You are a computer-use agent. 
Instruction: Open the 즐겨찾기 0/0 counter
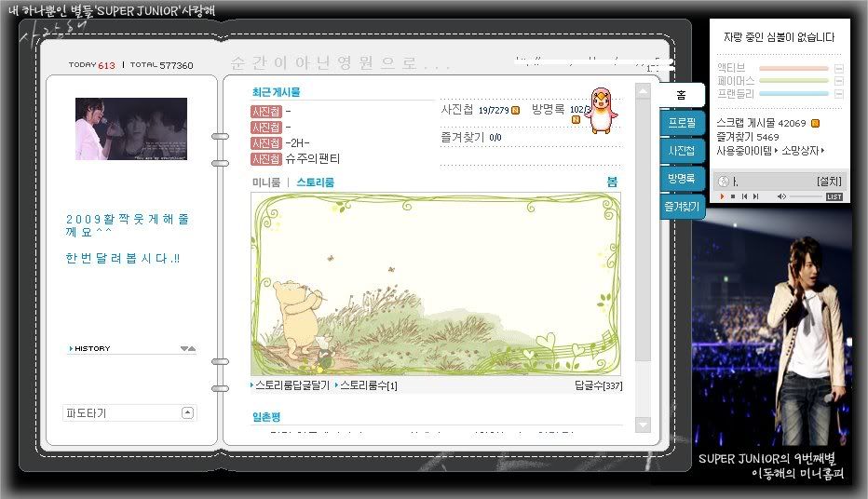[x=471, y=137]
